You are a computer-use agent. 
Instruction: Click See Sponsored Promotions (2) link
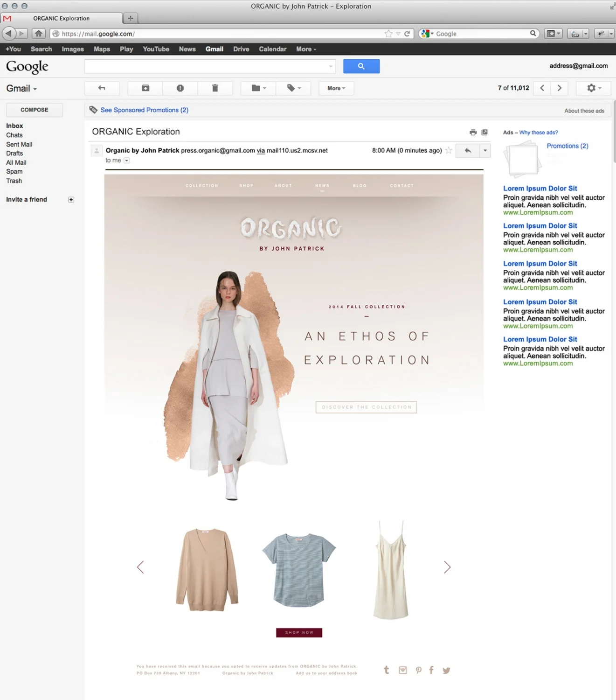point(145,110)
